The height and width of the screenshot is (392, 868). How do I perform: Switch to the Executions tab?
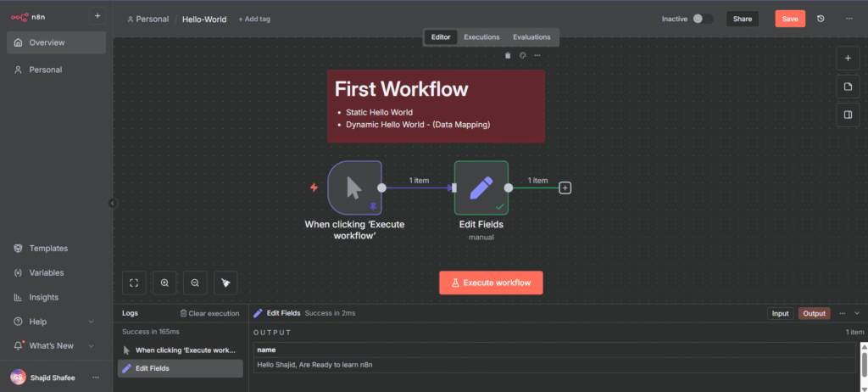[481, 37]
